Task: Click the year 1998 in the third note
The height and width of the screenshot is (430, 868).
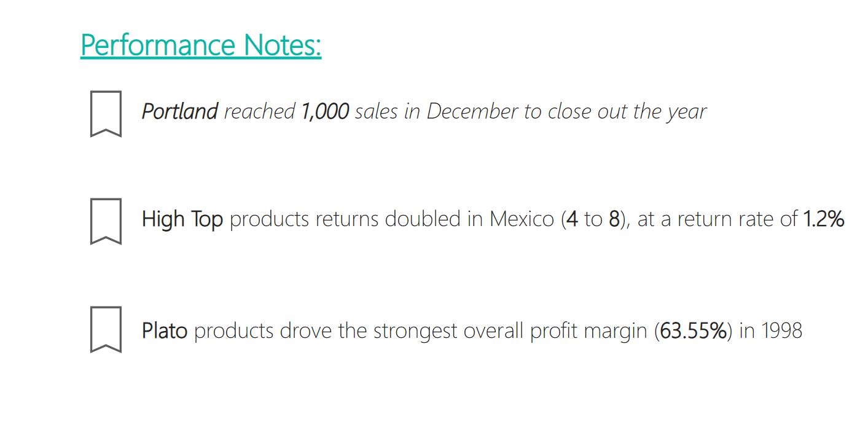Action: click(782, 331)
